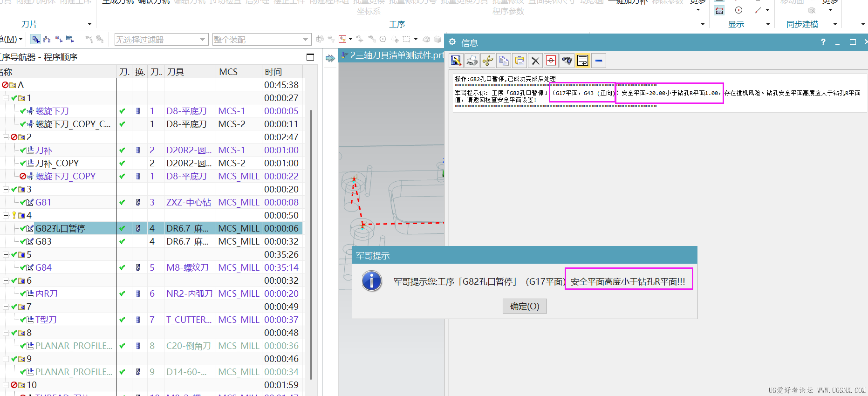868x396 pixels.
Task: Select machining method view icon in navigator toolbar
Action: (70, 39)
